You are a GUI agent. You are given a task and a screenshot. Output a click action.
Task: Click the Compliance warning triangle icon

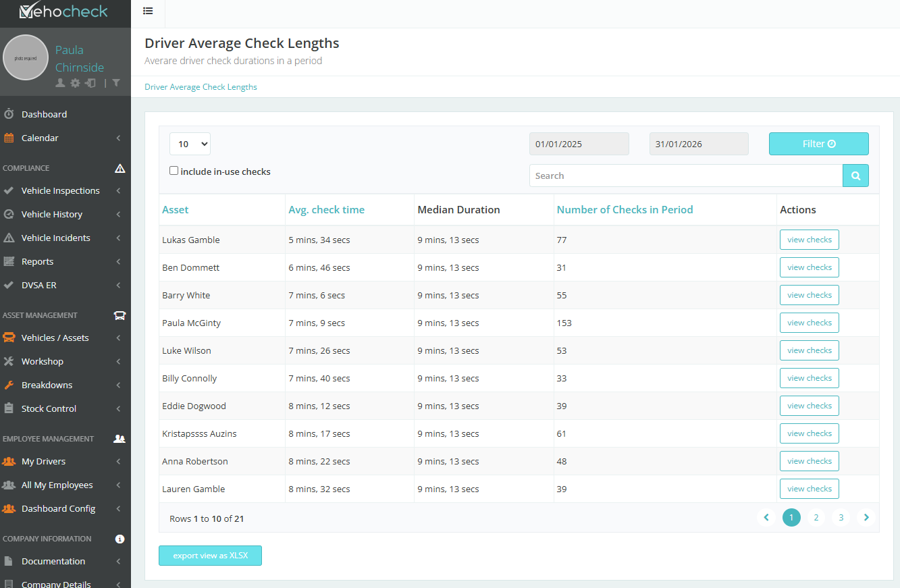pyautogui.click(x=120, y=168)
